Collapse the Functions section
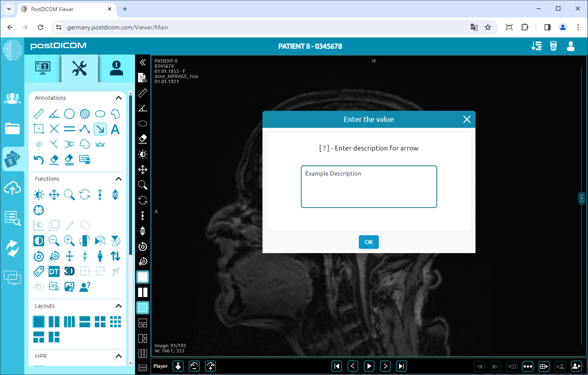This screenshot has height=375, width=588. (x=118, y=179)
